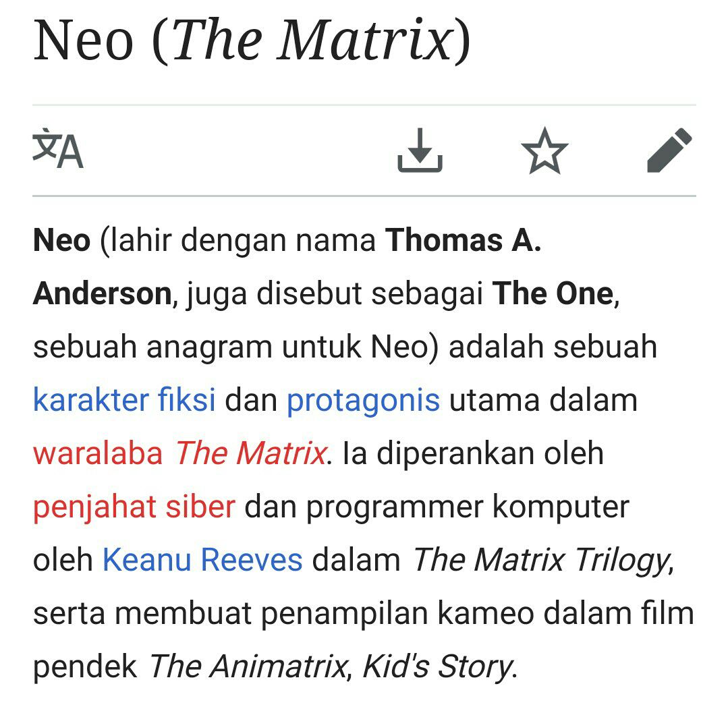Click italic text 'The Matrix Trilogy'

[541, 560]
